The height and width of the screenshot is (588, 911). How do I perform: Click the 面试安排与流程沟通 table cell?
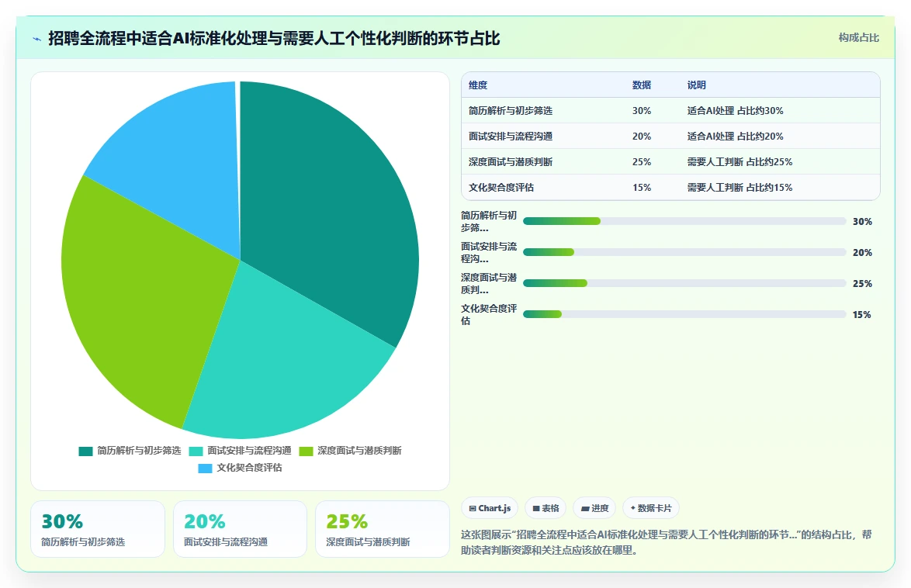(x=510, y=137)
